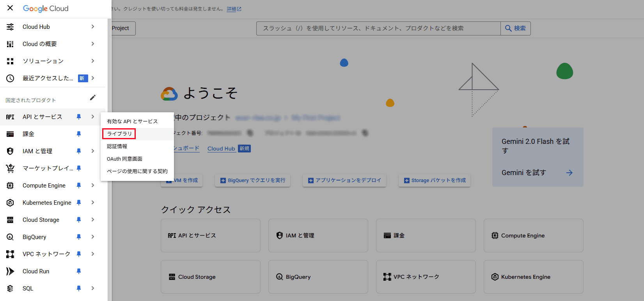Focus the resource search input field

tap(378, 28)
